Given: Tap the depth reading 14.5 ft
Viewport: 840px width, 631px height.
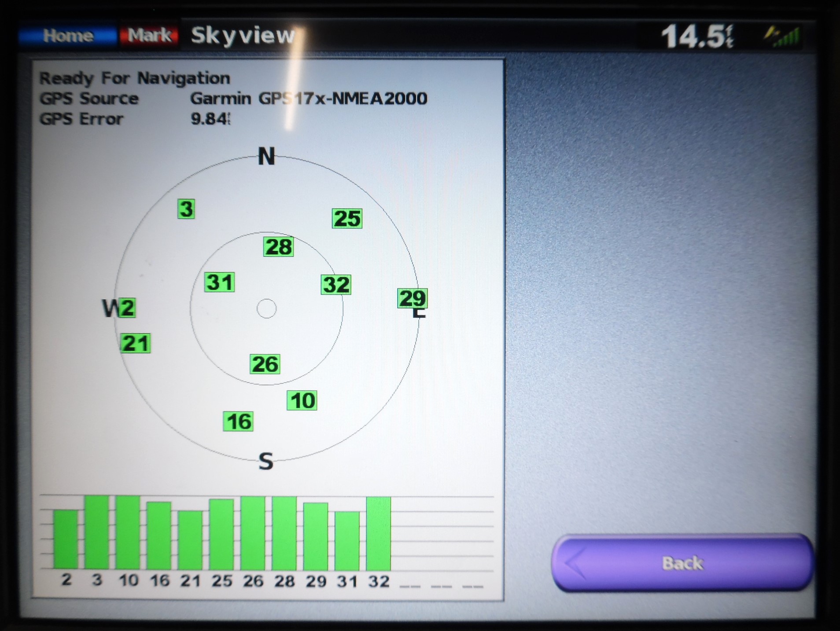Looking at the screenshot, I should [697, 36].
